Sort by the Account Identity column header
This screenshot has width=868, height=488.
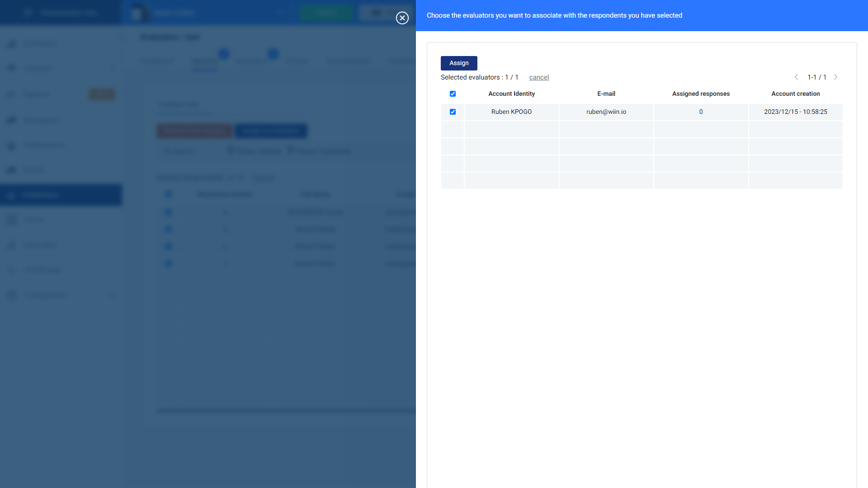511,94
